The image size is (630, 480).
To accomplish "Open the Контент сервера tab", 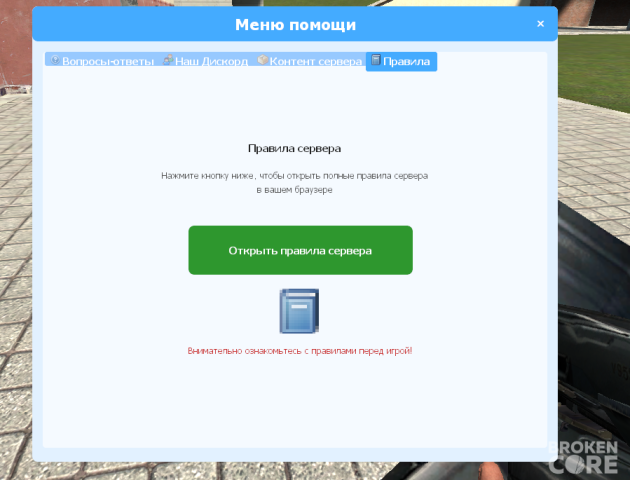I will (x=310, y=59).
